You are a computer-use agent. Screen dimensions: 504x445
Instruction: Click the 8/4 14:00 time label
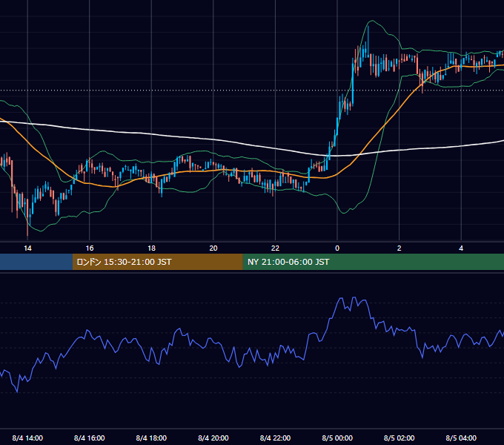27,438
